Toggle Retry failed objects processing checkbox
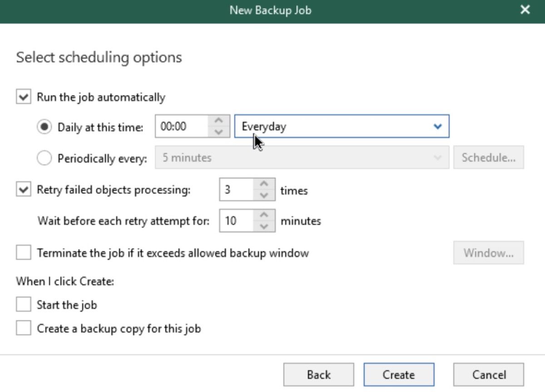The height and width of the screenshot is (392, 545). (24, 190)
